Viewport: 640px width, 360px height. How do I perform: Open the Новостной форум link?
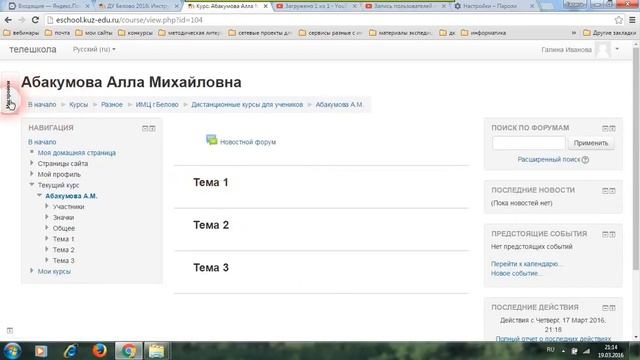(x=248, y=142)
